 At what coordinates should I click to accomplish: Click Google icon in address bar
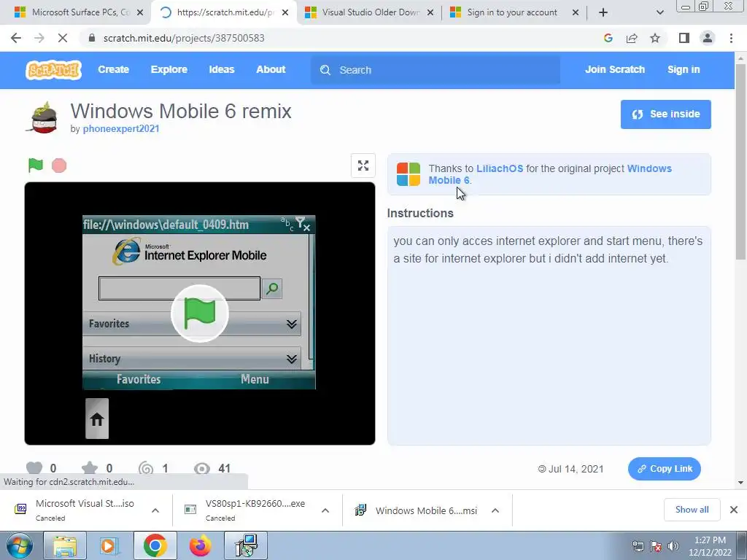click(x=608, y=38)
